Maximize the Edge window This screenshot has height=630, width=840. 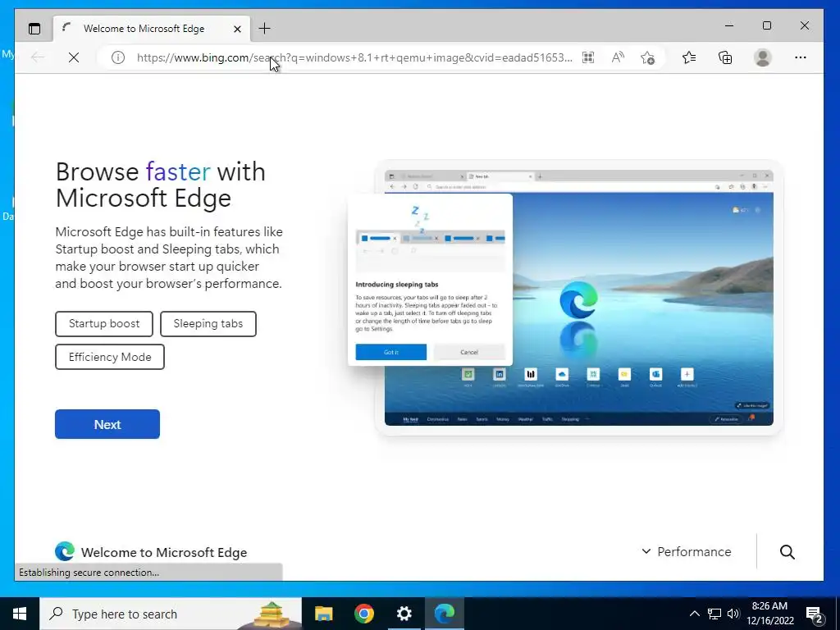pyautogui.click(x=767, y=25)
